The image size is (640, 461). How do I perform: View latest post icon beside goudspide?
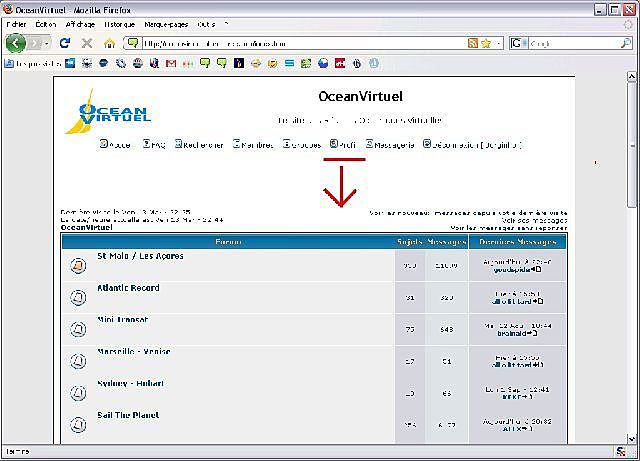click(536, 269)
